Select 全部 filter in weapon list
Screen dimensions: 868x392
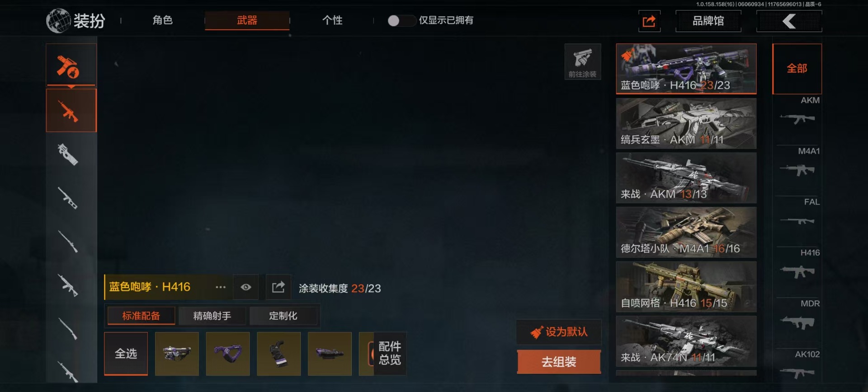[797, 69]
